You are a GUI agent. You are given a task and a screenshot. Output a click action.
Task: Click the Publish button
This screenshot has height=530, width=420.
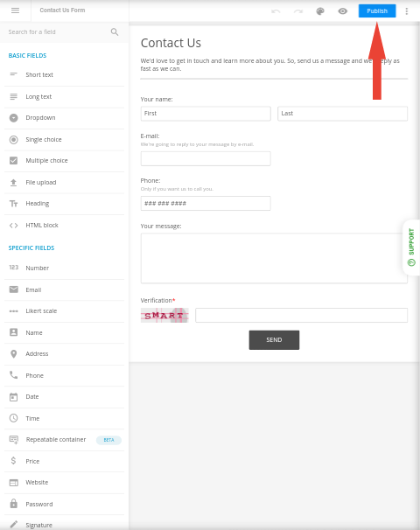[x=377, y=10]
